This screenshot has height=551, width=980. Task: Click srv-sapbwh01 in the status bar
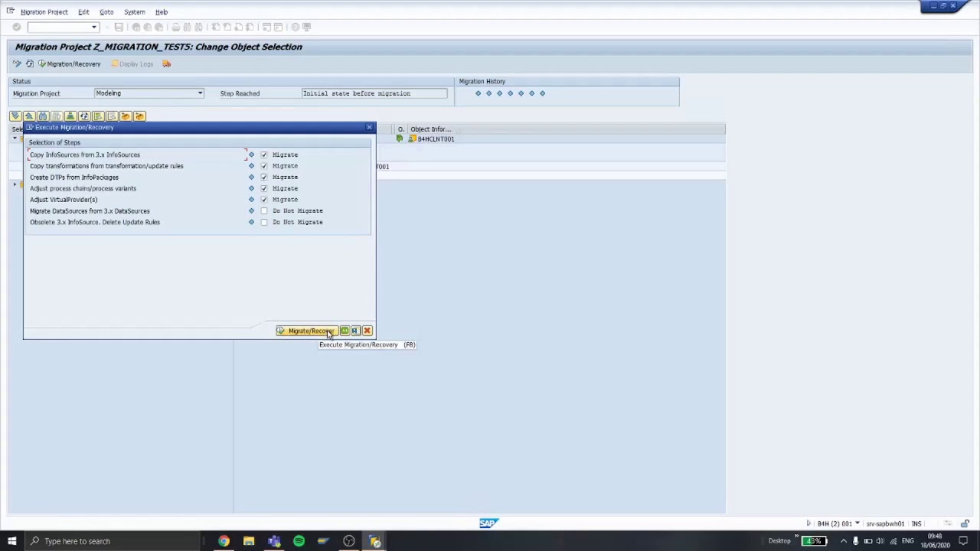(885, 523)
